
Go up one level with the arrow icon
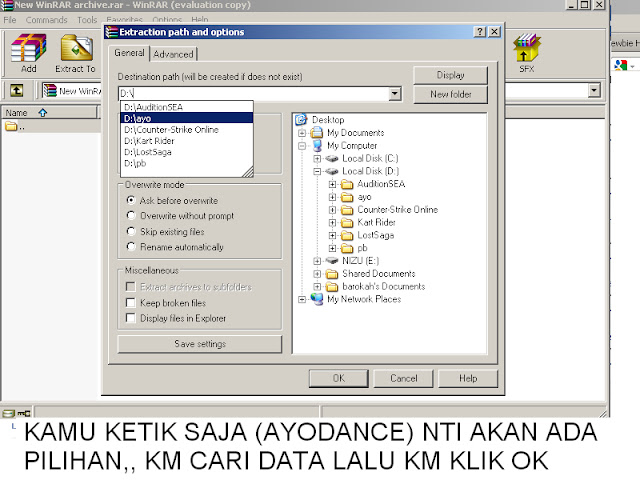click(x=16, y=90)
